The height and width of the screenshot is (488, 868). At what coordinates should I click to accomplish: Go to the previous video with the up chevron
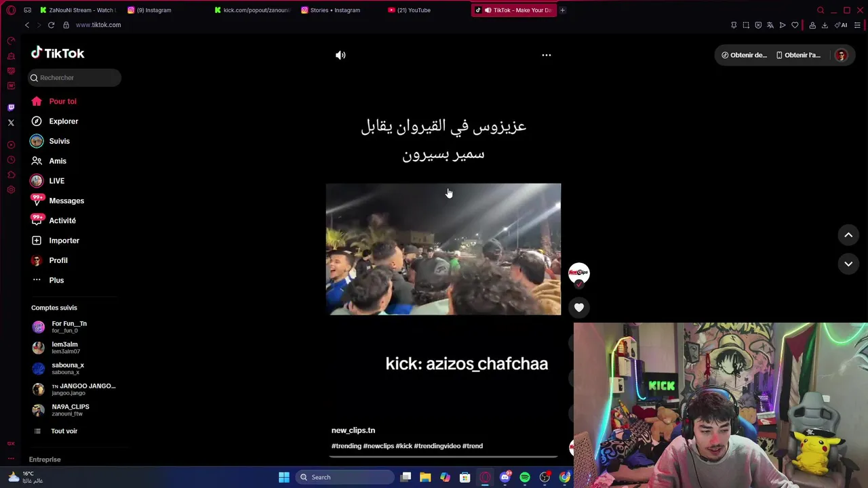848,235
